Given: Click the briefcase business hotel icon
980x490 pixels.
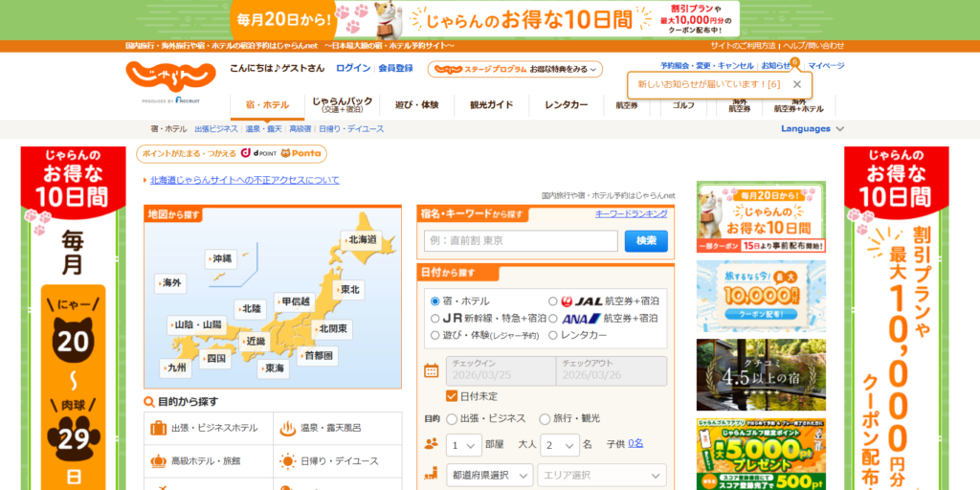Looking at the screenshot, I should click(x=158, y=428).
